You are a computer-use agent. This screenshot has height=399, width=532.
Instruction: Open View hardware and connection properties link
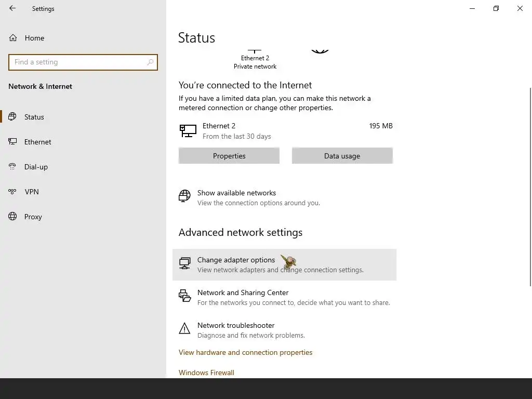point(245,352)
